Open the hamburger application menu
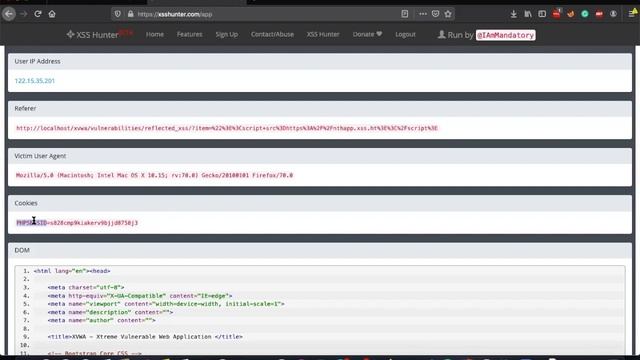Screen dimensions: 640x360 tap(632, 14)
